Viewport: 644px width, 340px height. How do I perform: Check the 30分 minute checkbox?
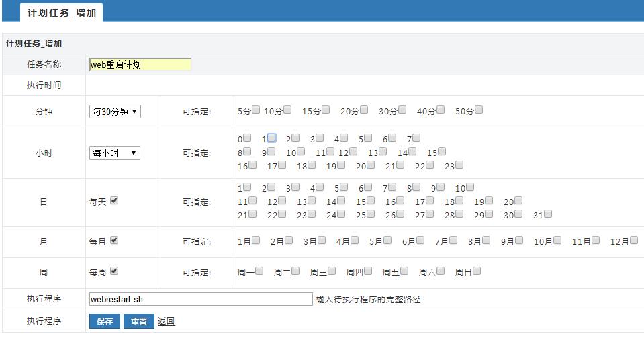click(402, 110)
